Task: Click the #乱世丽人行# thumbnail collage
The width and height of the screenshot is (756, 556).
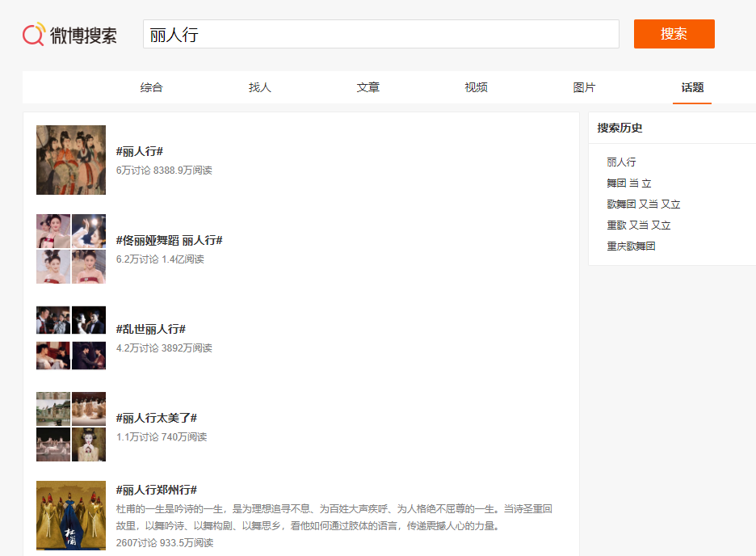Action: [x=71, y=338]
